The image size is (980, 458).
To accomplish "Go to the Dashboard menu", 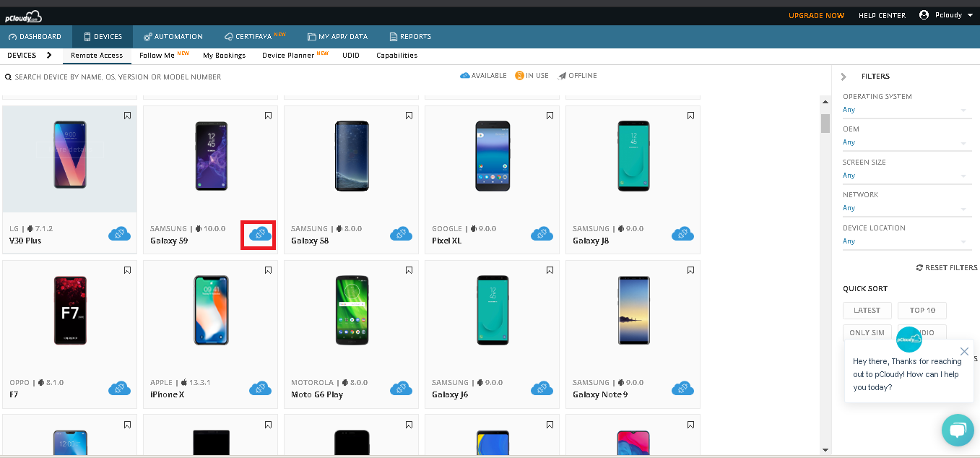I will [35, 37].
